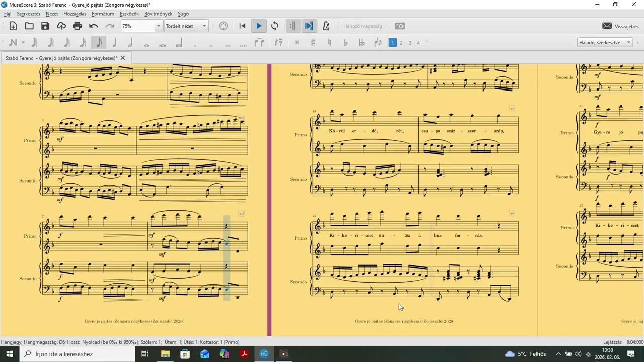
Task: Apply tie to selected note
Action: (260, 43)
